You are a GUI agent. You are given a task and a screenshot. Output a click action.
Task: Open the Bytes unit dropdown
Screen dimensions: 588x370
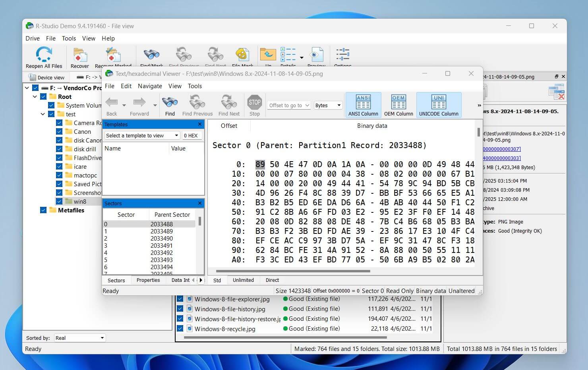(x=328, y=105)
